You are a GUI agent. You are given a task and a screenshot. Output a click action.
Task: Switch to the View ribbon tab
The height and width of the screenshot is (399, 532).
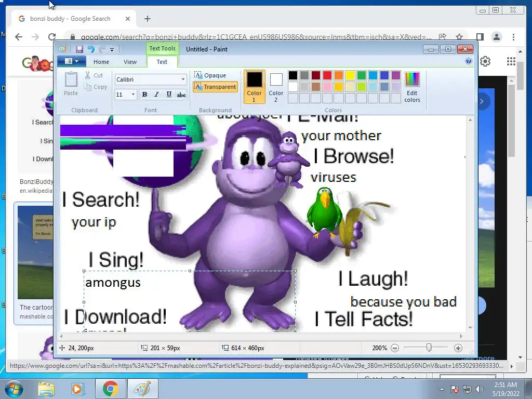[x=130, y=62]
